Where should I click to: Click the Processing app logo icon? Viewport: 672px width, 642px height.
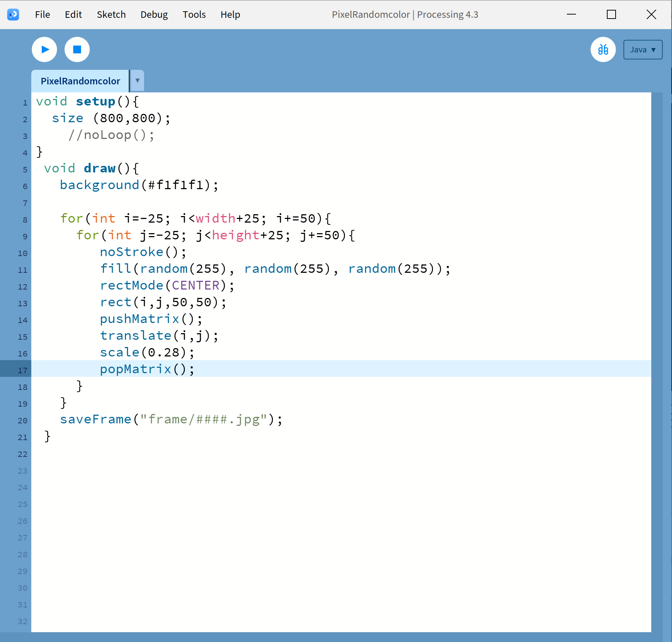click(x=13, y=15)
